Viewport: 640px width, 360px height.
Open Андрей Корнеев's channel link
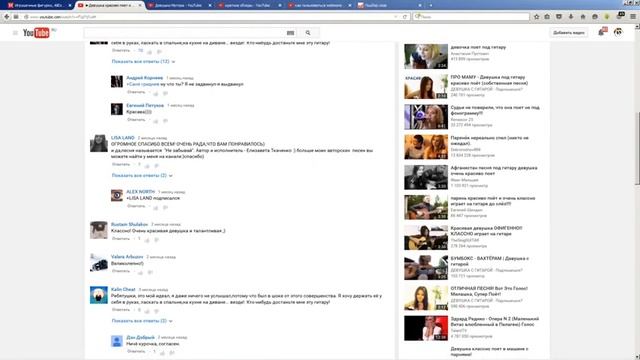click(x=144, y=78)
